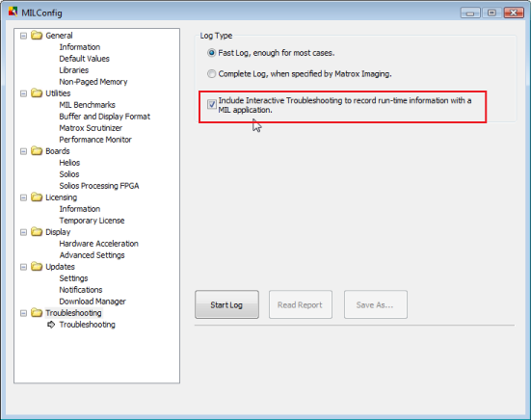The image size is (531, 420).
Task: Click the Updates folder icon
Action: pyautogui.click(x=37, y=267)
